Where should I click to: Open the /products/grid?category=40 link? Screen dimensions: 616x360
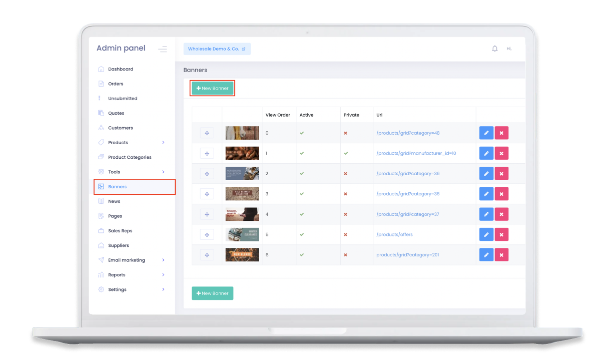[x=408, y=133]
